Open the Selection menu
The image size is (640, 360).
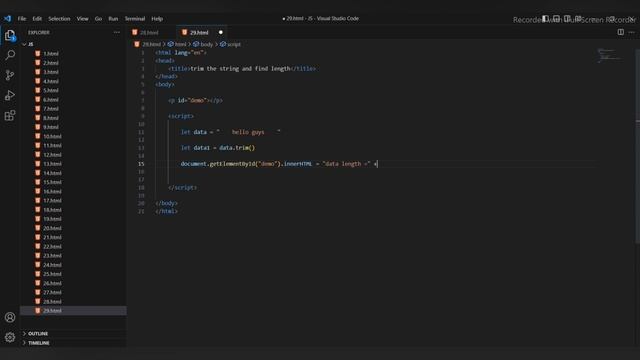pyautogui.click(x=59, y=19)
